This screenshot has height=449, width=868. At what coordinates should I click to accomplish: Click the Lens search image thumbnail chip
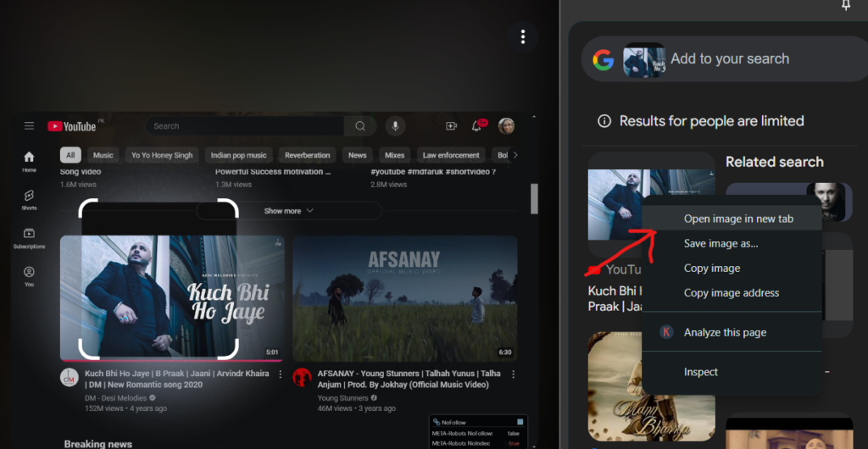point(644,59)
